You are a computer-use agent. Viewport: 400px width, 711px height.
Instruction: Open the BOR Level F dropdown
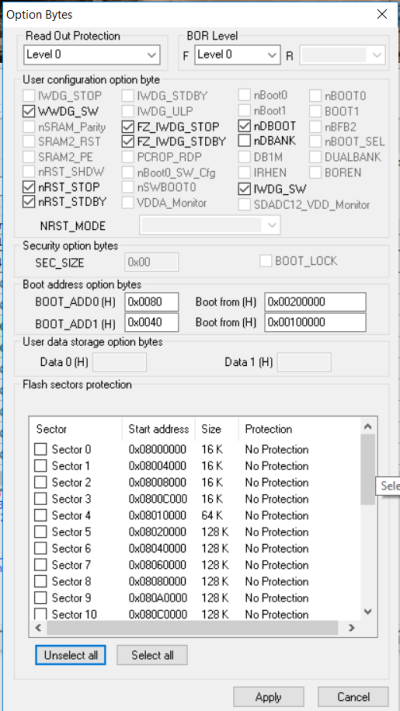[x=237, y=55]
